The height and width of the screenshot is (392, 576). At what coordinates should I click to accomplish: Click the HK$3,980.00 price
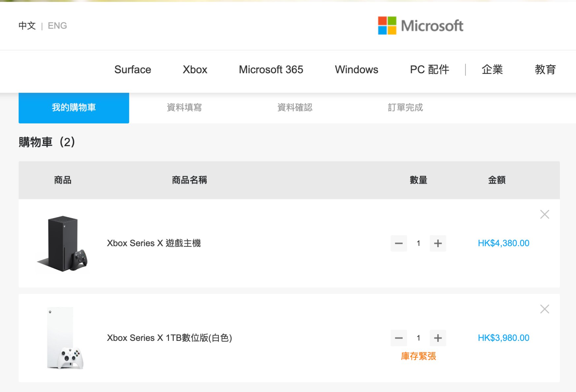pyautogui.click(x=503, y=338)
